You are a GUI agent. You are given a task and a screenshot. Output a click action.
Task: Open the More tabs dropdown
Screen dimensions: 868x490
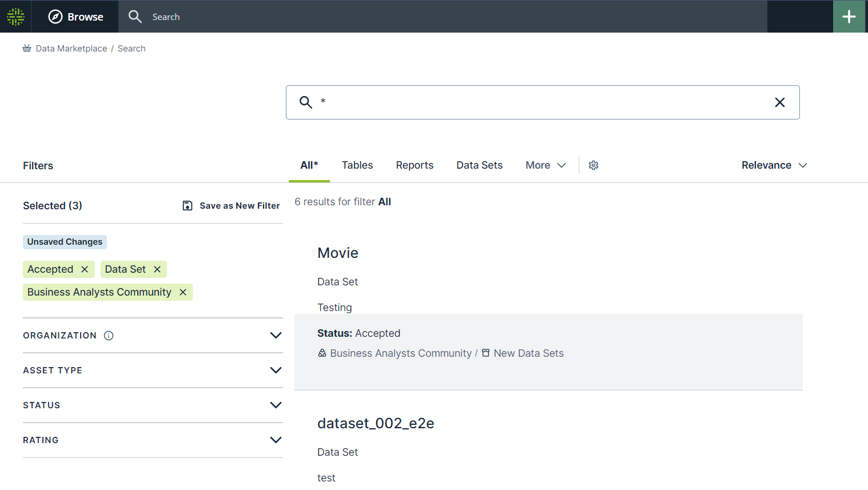[546, 165]
